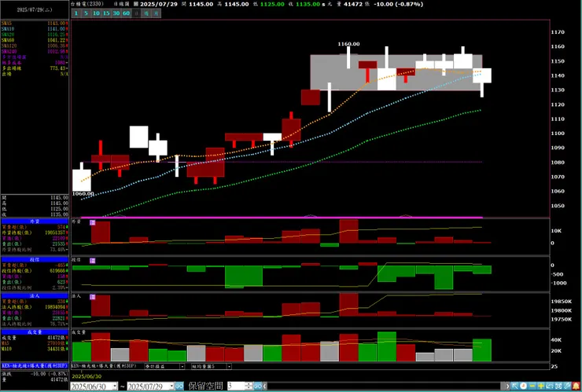582x392 pixels.
Task: Click the 外資 blue panel header
Action: pos(35,222)
